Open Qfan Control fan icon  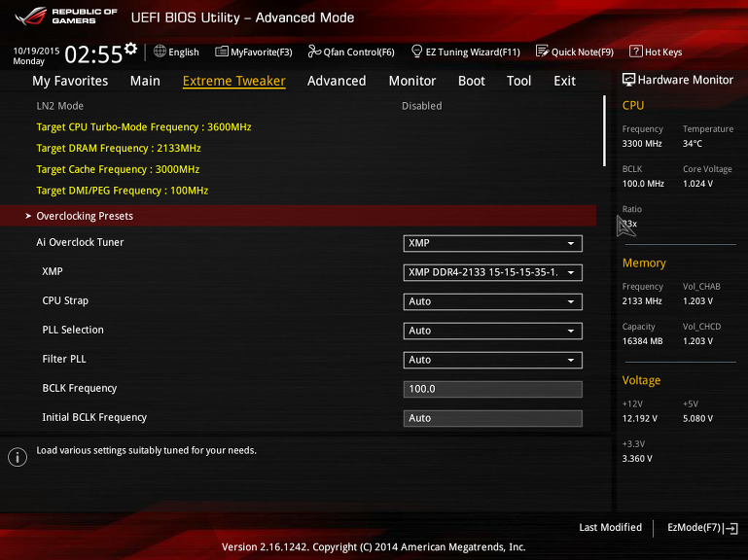pos(314,52)
